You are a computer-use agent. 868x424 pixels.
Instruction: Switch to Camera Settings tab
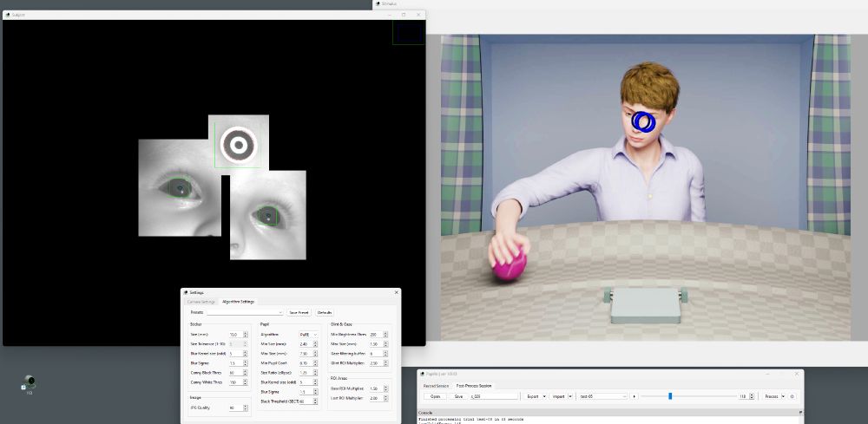[201, 302]
